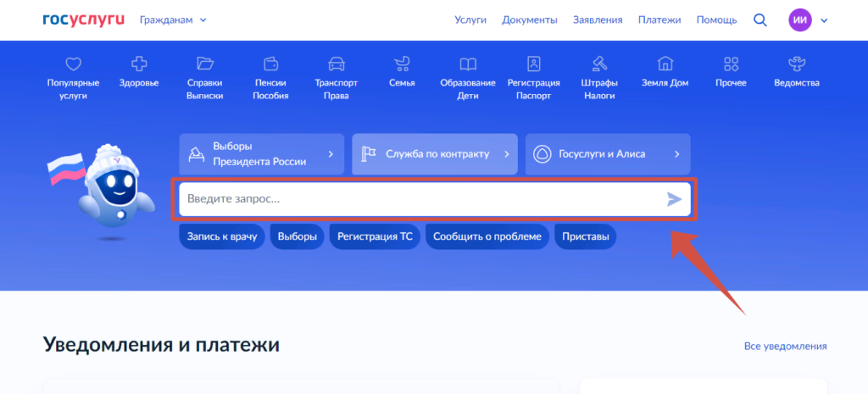Open Регистрация Паспорт icon

point(534,64)
